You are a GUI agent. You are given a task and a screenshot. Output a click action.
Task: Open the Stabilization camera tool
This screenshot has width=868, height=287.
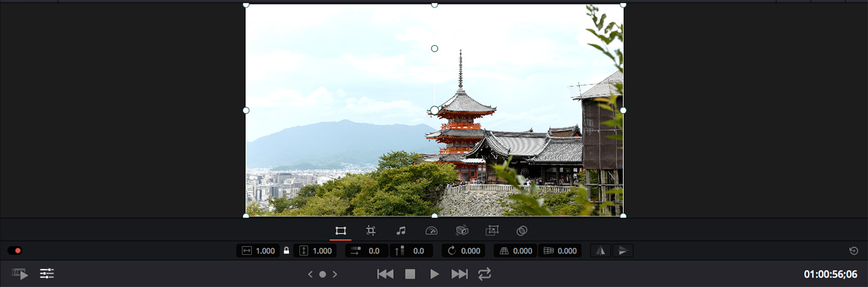[462, 231]
